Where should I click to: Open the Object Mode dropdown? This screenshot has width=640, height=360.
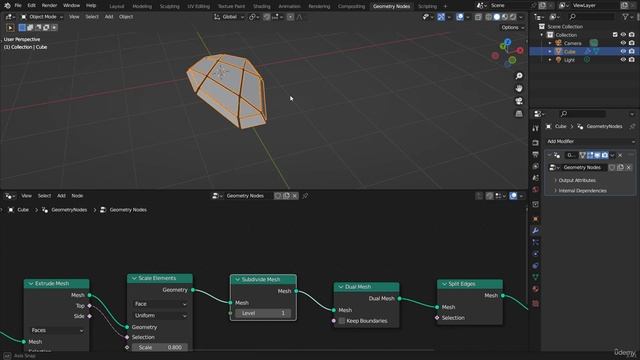point(42,17)
